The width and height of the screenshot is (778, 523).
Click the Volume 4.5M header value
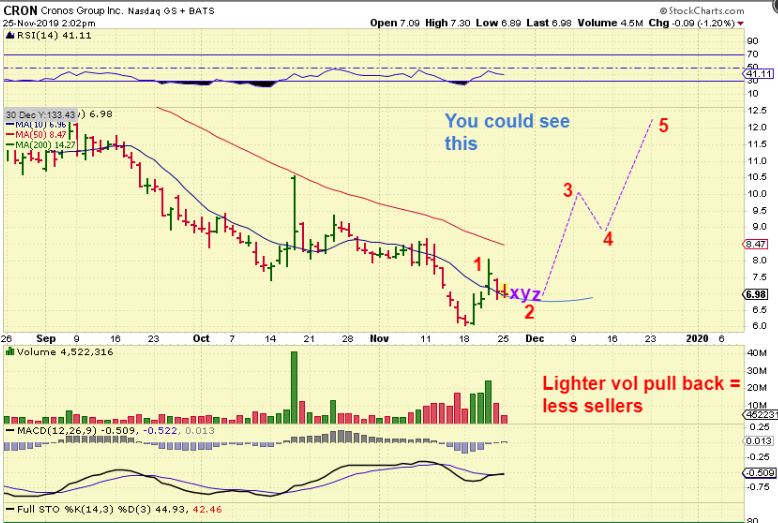click(x=610, y=23)
